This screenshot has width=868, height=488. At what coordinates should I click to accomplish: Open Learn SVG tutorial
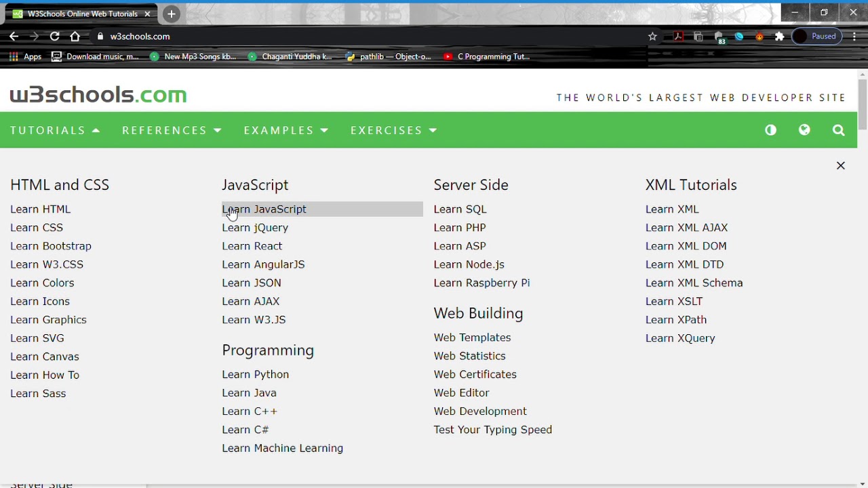37,338
